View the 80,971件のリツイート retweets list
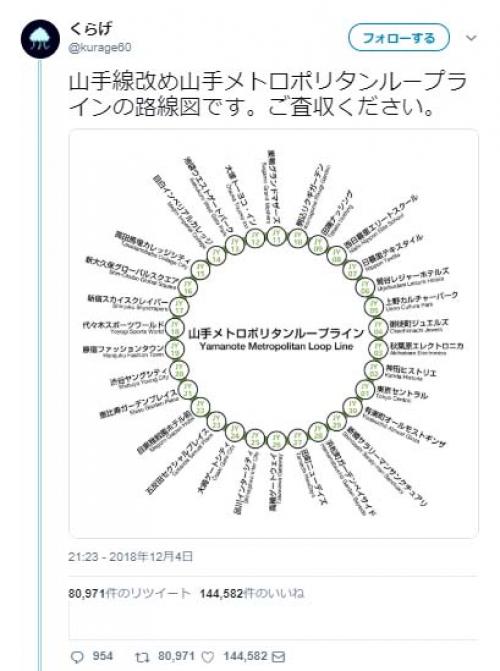The height and width of the screenshot is (671, 500). click(x=129, y=594)
